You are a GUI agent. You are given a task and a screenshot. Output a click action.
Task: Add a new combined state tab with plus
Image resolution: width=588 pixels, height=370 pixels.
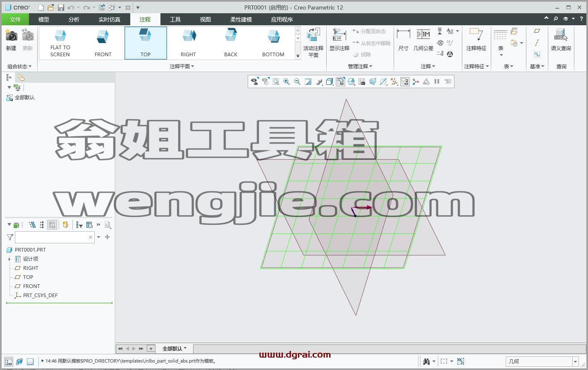151,348
